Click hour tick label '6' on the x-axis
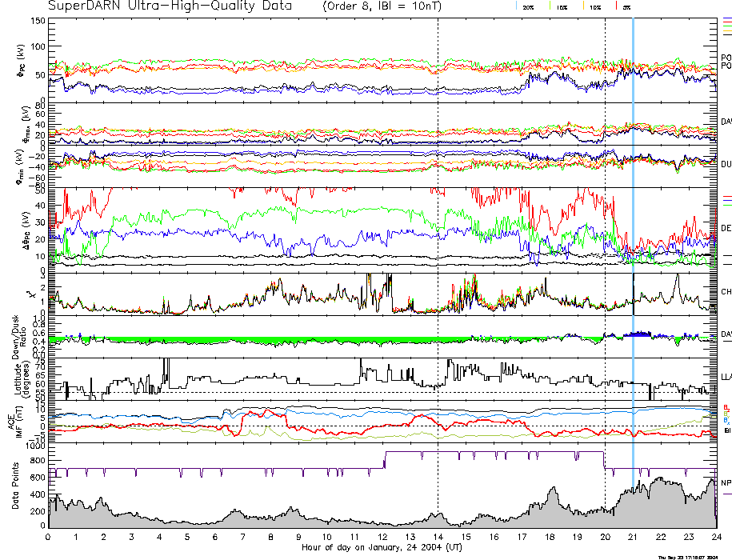The width and height of the screenshot is (732, 560). (x=215, y=537)
